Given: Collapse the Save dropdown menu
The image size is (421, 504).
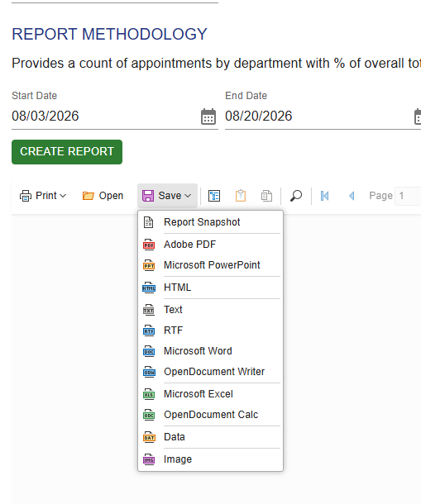Looking at the screenshot, I should [x=167, y=196].
